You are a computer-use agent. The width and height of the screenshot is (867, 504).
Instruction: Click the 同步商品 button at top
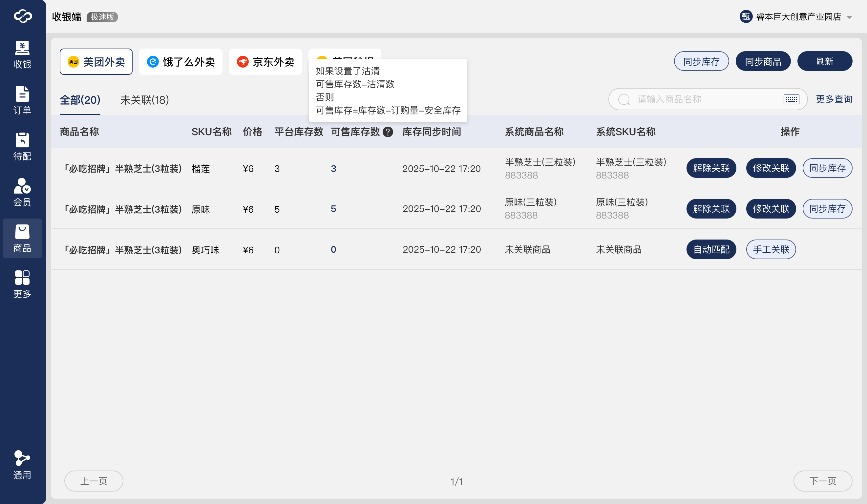[x=763, y=62]
